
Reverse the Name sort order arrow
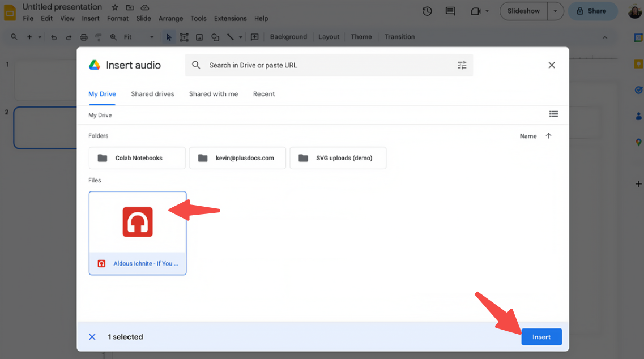(548, 136)
